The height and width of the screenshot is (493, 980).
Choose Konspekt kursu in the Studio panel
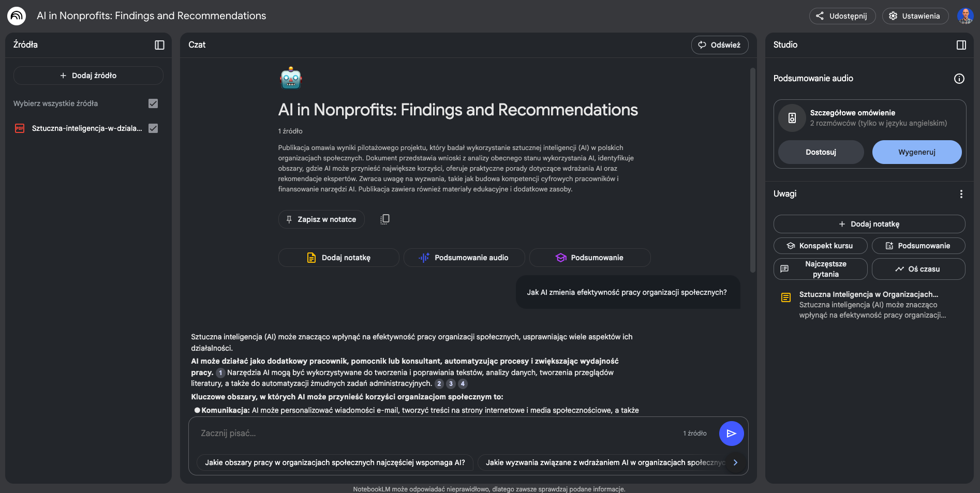(820, 246)
